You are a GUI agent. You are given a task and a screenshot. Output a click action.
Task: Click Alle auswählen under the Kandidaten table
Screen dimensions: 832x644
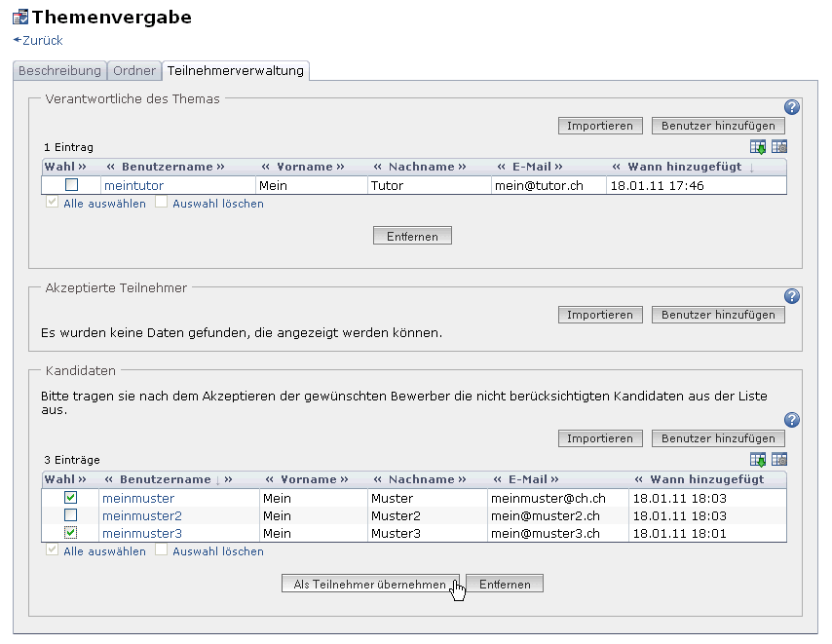pyautogui.click(x=104, y=551)
